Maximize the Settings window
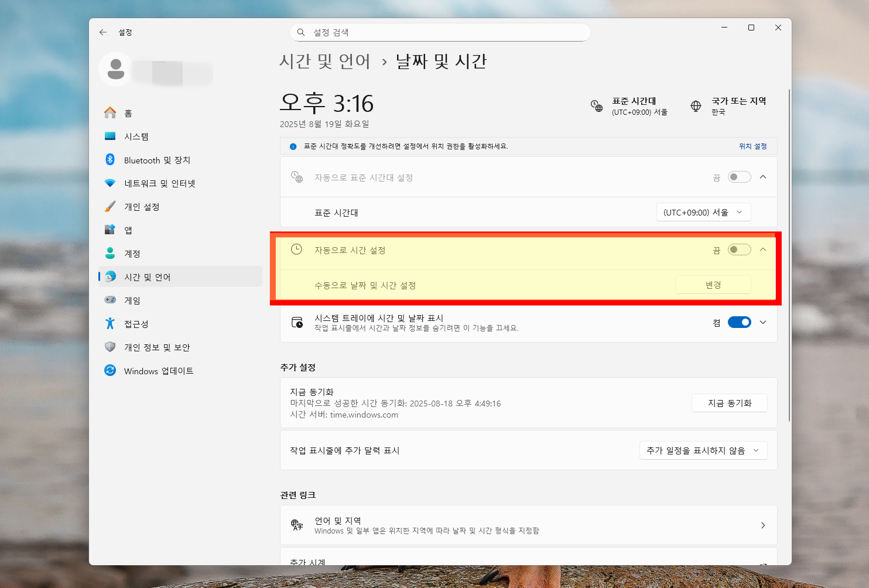 coord(751,28)
